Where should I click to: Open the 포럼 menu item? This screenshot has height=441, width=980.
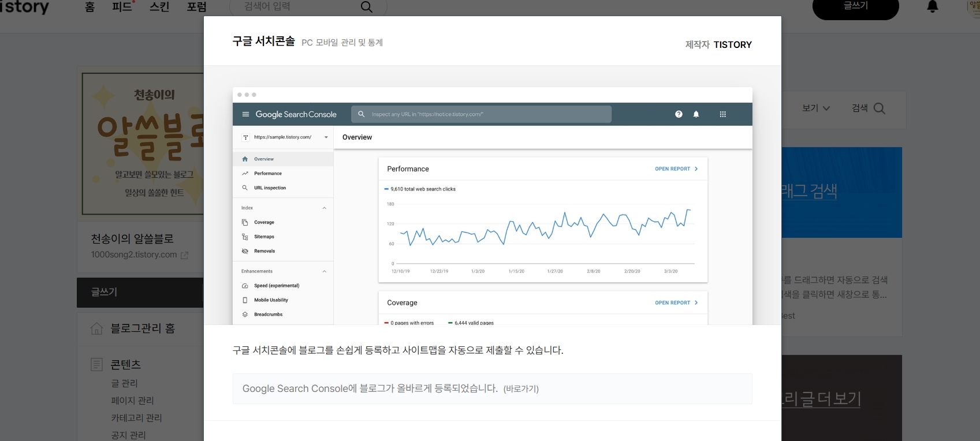(196, 7)
